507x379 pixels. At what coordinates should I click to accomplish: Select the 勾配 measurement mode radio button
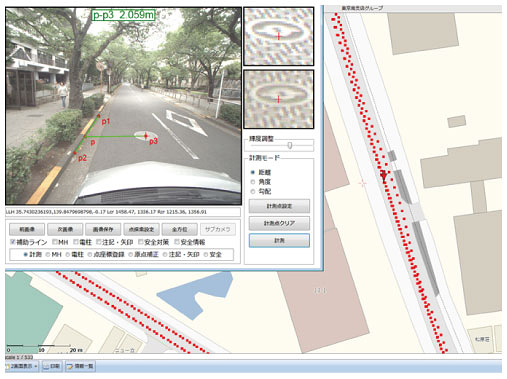[253, 191]
